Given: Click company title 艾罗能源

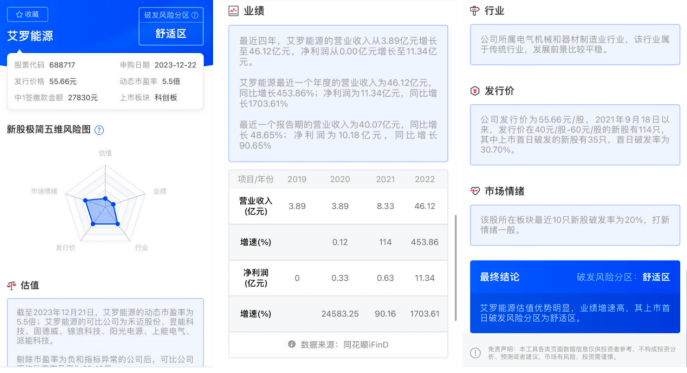Looking at the screenshot, I should click(x=30, y=36).
